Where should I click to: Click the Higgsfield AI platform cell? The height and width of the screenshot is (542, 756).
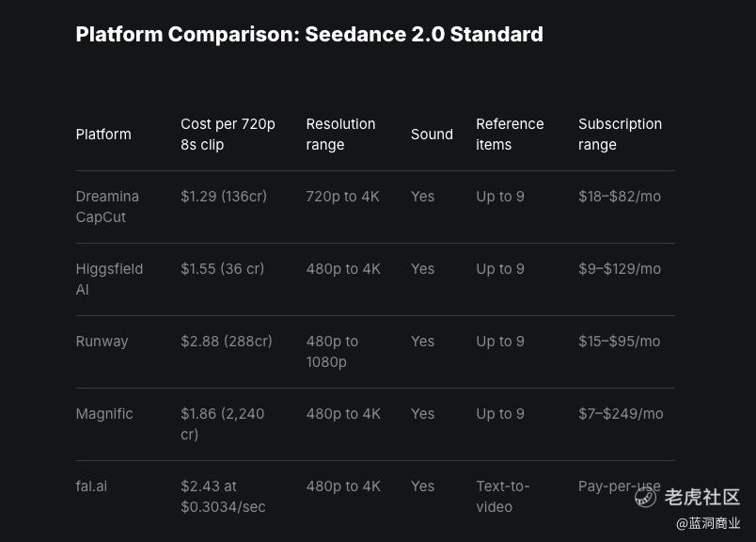click(109, 279)
